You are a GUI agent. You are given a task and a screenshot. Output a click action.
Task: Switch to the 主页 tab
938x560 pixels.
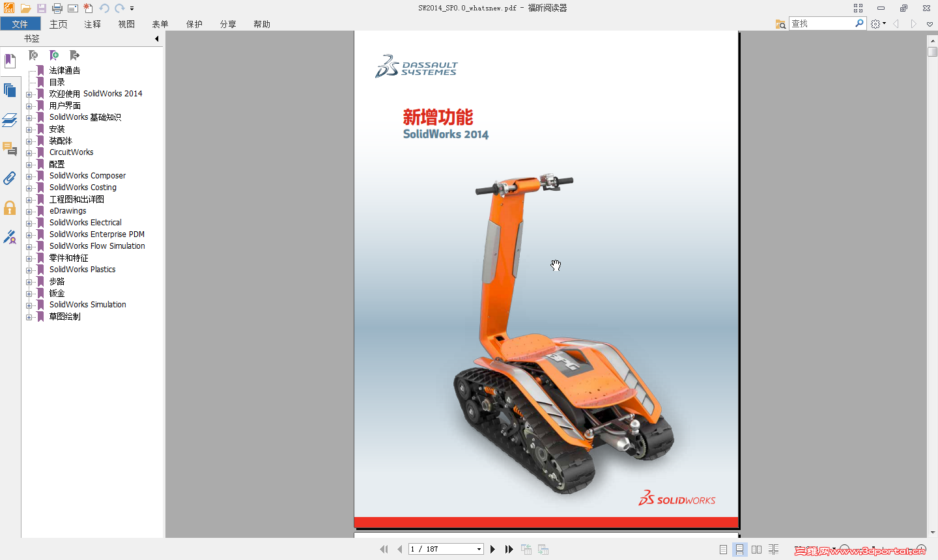point(59,24)
